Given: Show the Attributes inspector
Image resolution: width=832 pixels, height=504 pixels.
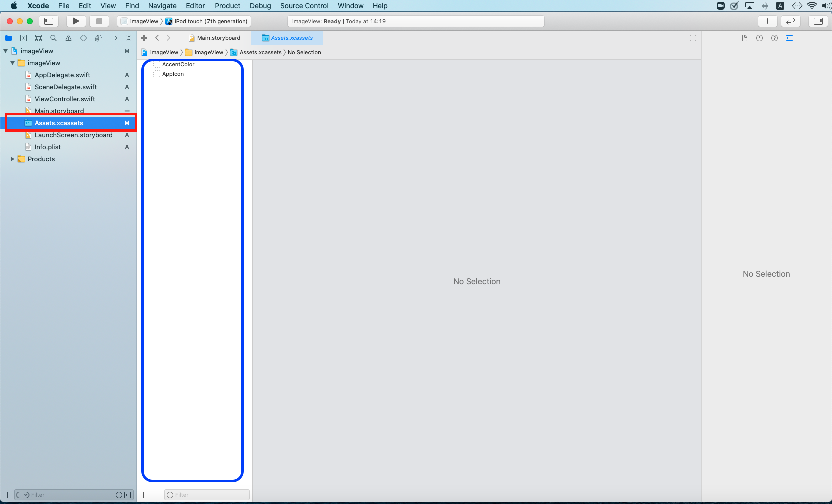Looking at the screenshot, I should 790,38.
